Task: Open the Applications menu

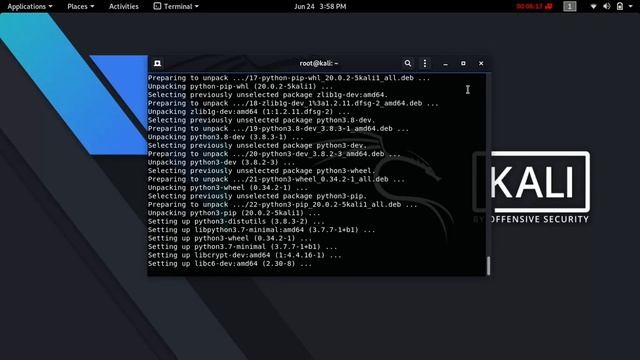Action: pyautogui.click(x=30, y=7)
